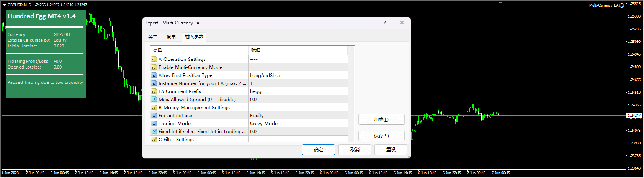
Task: Click the 保存(S) button
Action: [381, 136]
